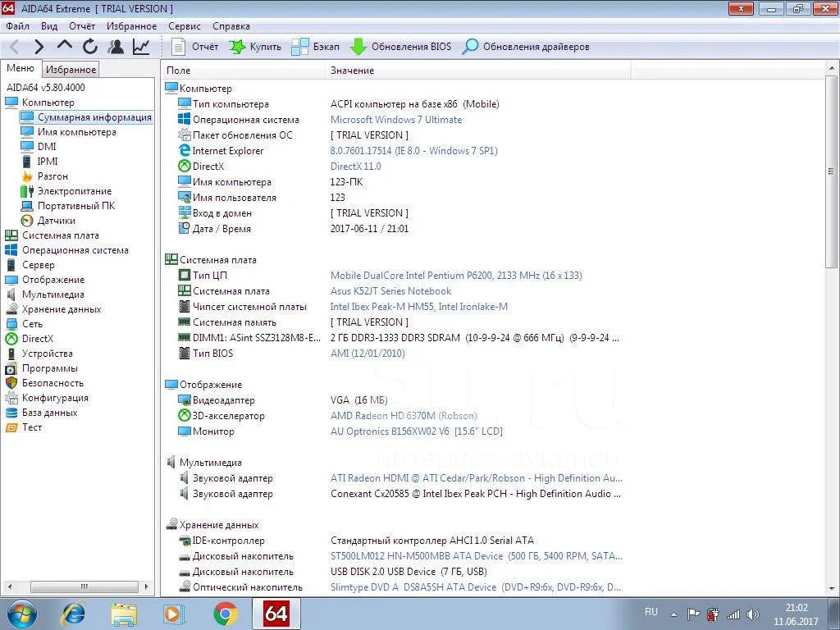Go forward using the right arrow toolbar icon

(x=39, y=47)
